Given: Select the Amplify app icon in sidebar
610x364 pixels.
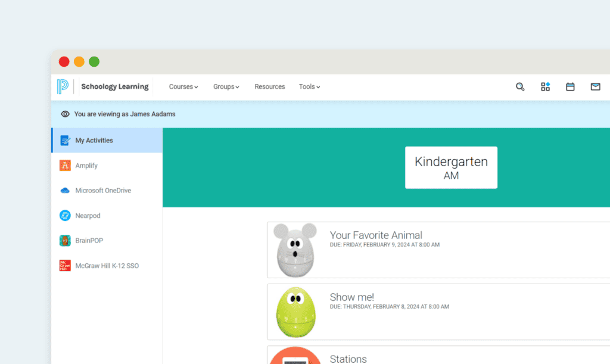Looking at the screenshot, I should coord(64,165).
